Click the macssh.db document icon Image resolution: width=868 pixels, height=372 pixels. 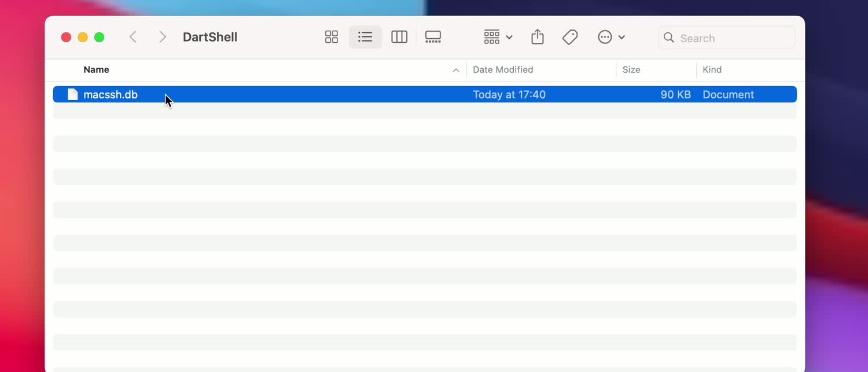coord(72,94)
